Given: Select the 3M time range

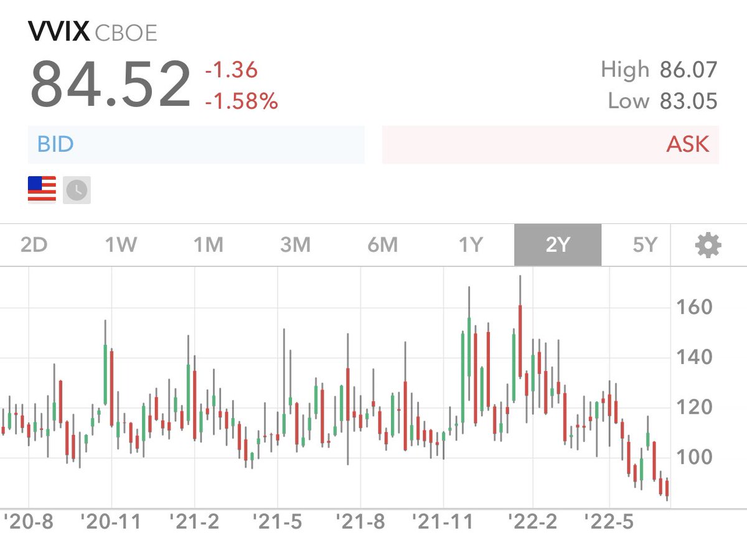Looking at the screenshot, I should pos(295,245).
